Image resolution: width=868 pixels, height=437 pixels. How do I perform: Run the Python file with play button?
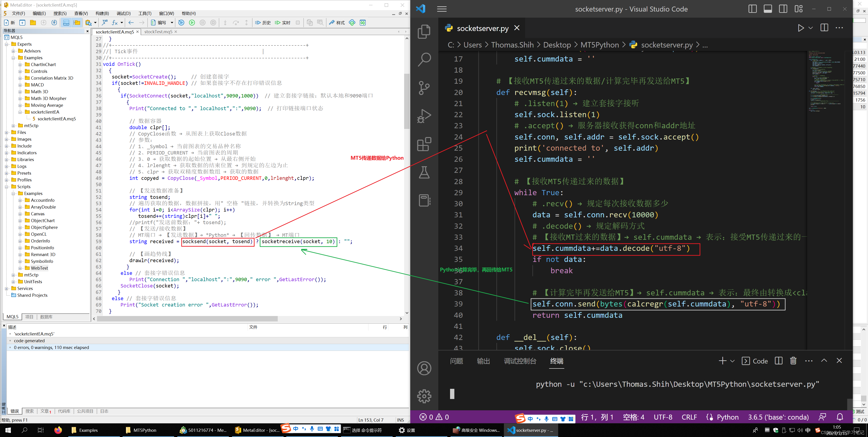coord(801,28)
